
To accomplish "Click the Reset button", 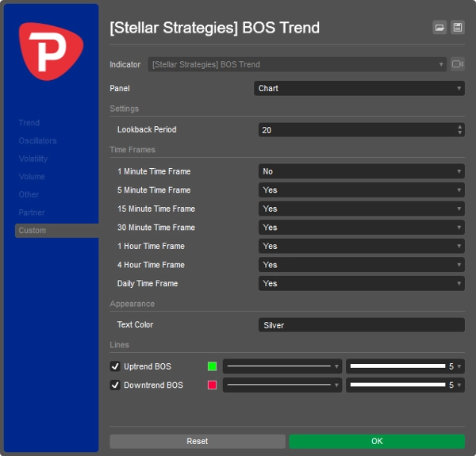I will tap(198, 441).
